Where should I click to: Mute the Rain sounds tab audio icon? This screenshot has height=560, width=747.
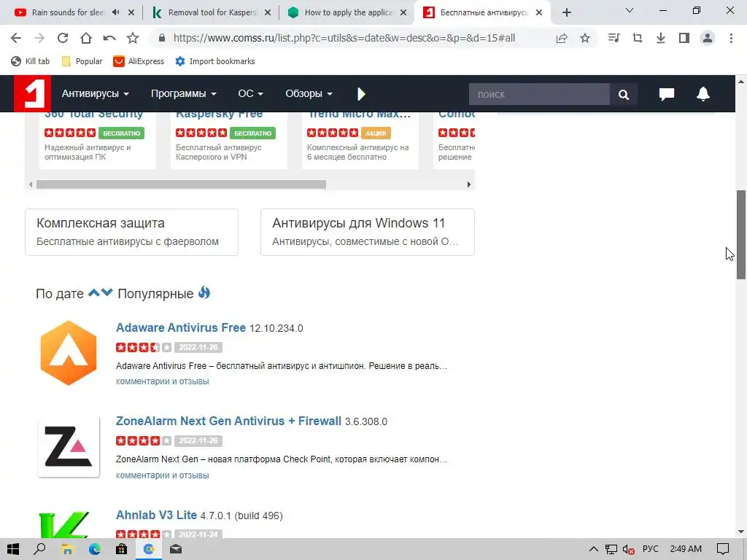pyautogui.click(x=115, y=12)
